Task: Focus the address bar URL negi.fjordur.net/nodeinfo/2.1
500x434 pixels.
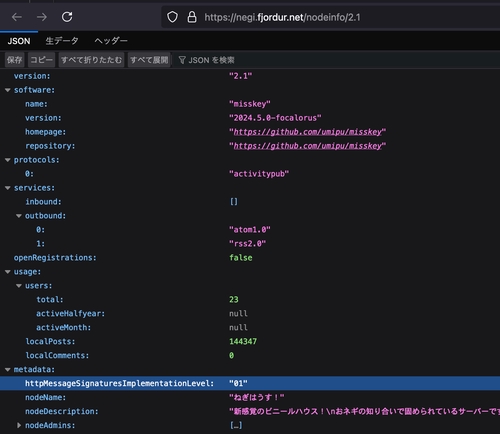Action: point(282,17)
